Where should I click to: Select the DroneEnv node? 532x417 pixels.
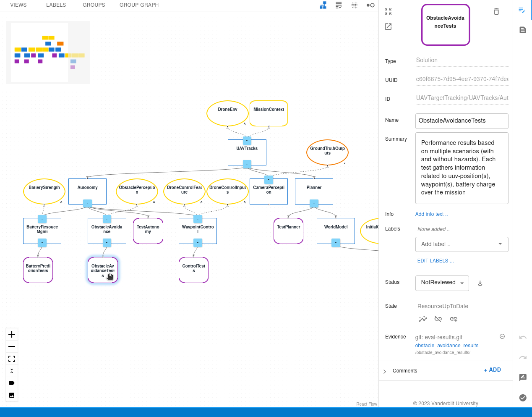click(227, 113)
